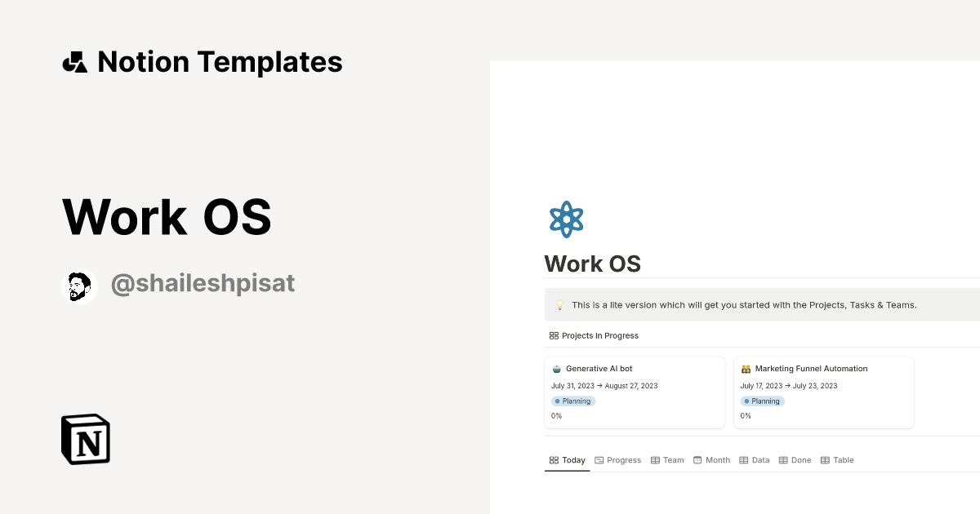Click the Work OS page title

click(x=593, y=264)
